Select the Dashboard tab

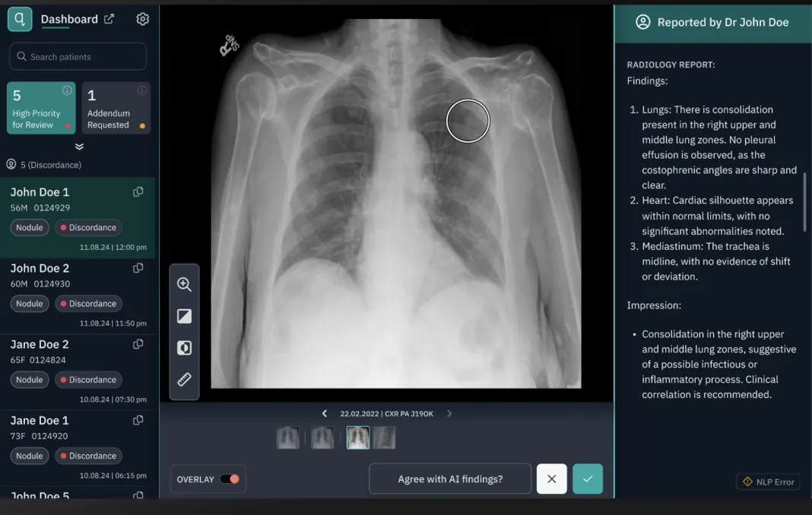click(x=70, y=18)
